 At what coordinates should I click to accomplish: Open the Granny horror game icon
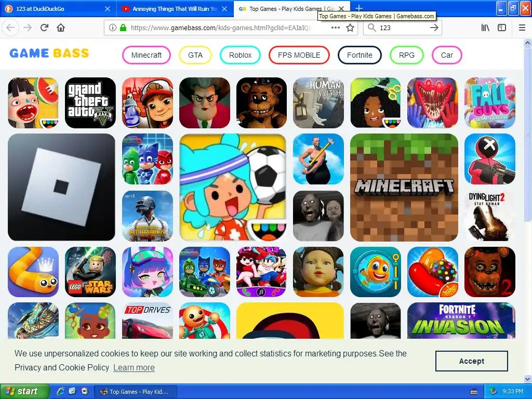318,216
